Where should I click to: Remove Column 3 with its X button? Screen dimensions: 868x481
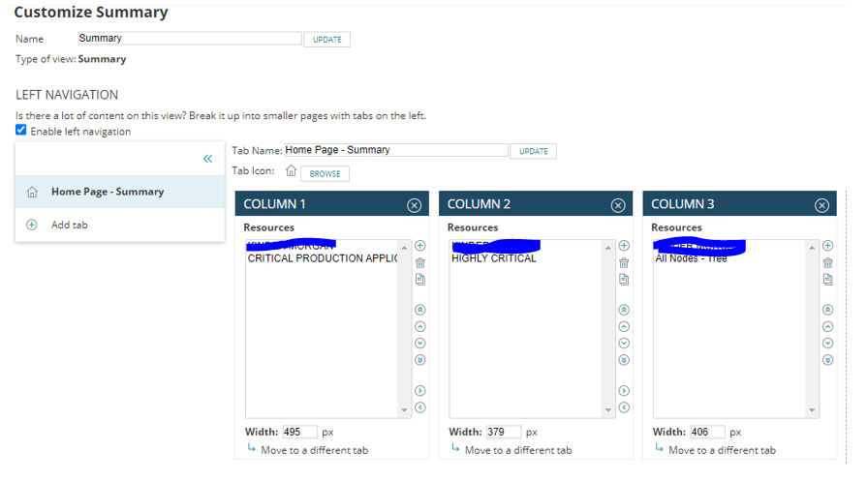(x=821, y=206)
